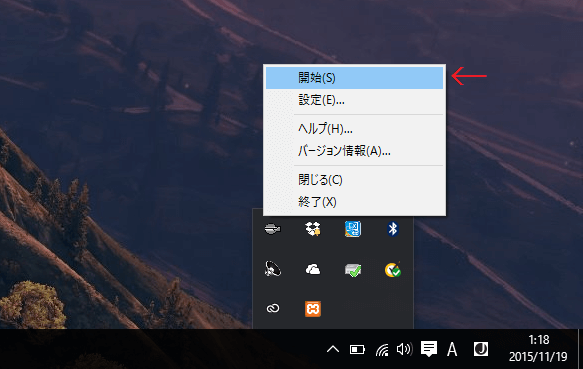Collapse the hidden icons chevron in taskbar
The width and height of the screenshot is (583, 369).
pyautogui.click(x=333, y=349)
